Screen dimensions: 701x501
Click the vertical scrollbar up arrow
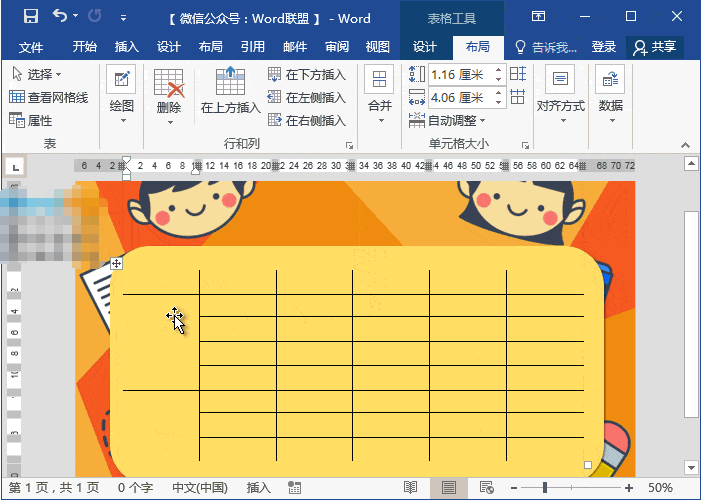click(691, 163)
